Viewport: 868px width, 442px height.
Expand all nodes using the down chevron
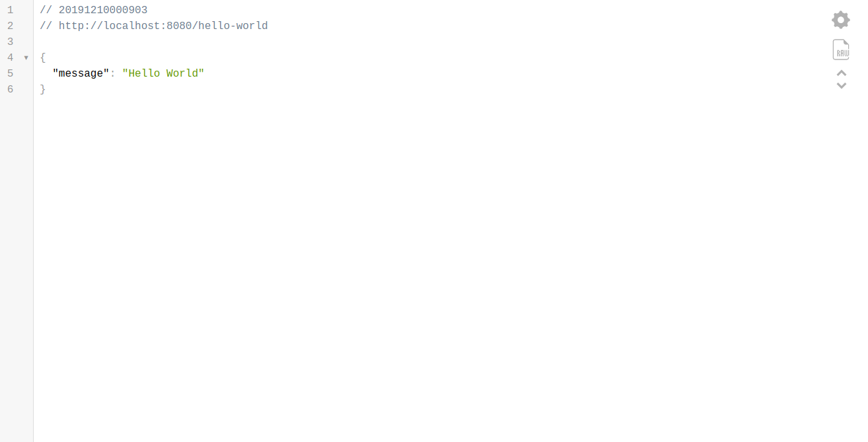[x=842, y=86]
